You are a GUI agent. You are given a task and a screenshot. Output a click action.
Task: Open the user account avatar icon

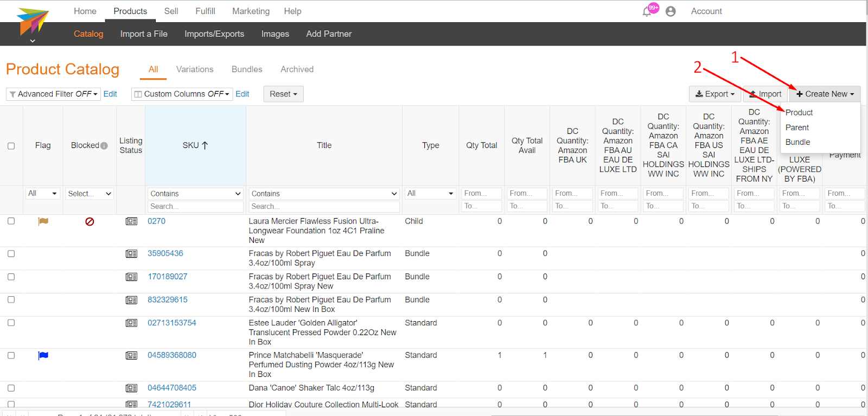click(x=671, y=11)
